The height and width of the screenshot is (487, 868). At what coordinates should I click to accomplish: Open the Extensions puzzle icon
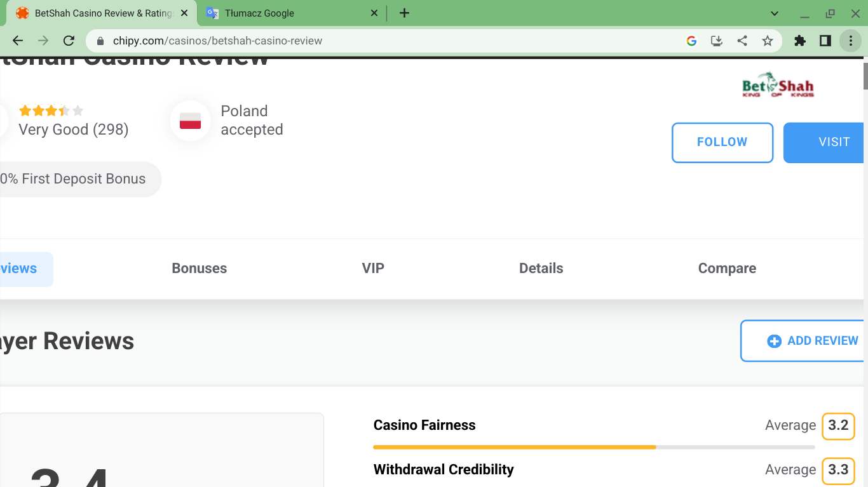[800, 41]
